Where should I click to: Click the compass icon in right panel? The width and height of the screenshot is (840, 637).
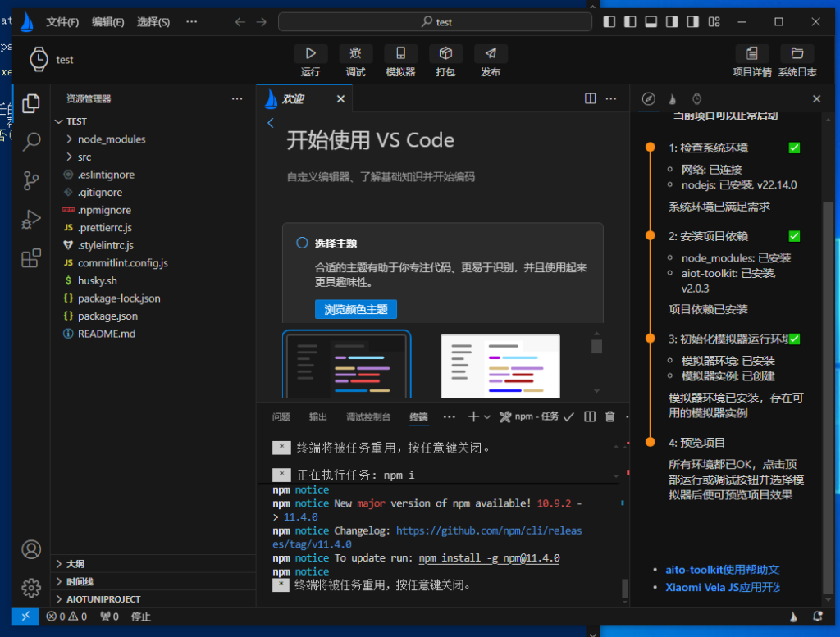coord(648,98)
